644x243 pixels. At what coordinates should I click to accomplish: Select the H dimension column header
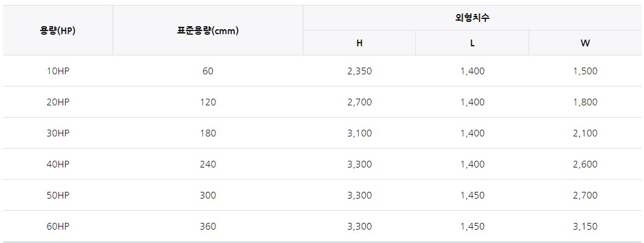pos(359,43)
